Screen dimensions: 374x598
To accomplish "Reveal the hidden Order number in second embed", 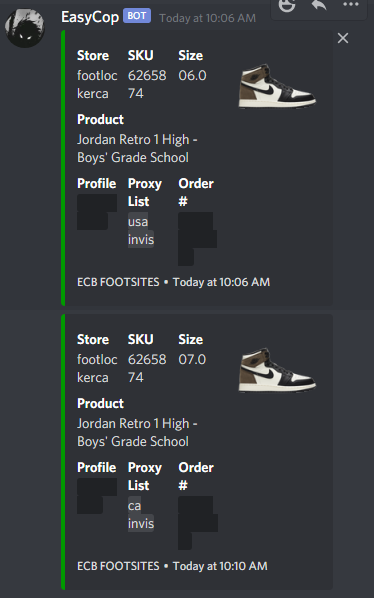I will point(198,523).
